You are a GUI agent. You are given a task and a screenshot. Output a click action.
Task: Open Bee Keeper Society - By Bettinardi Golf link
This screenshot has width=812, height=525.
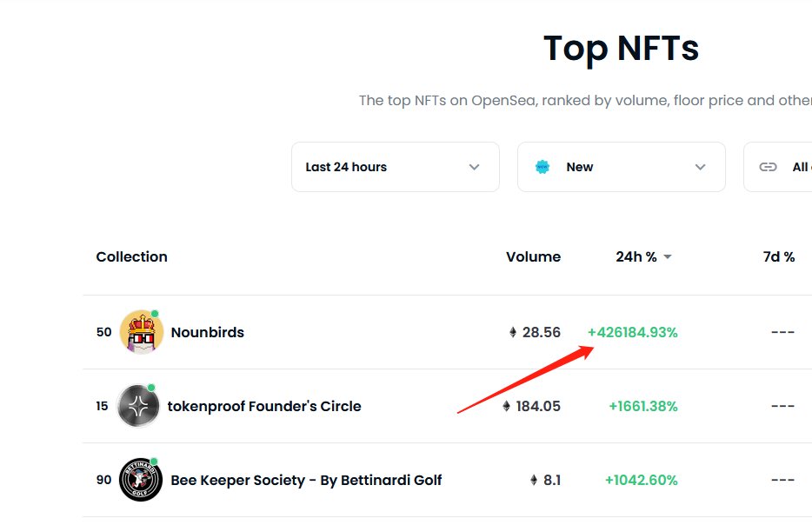click(x=306, y=481)
